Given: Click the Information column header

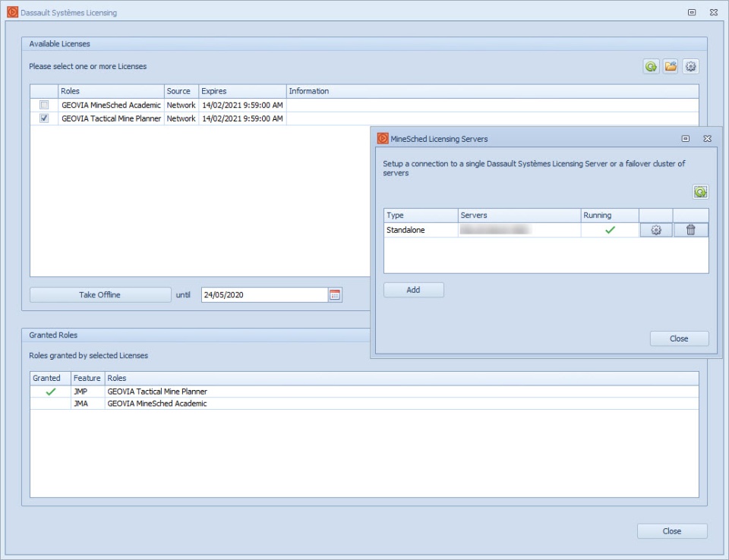Looking at the screenshot, I should tap(492, 91).
